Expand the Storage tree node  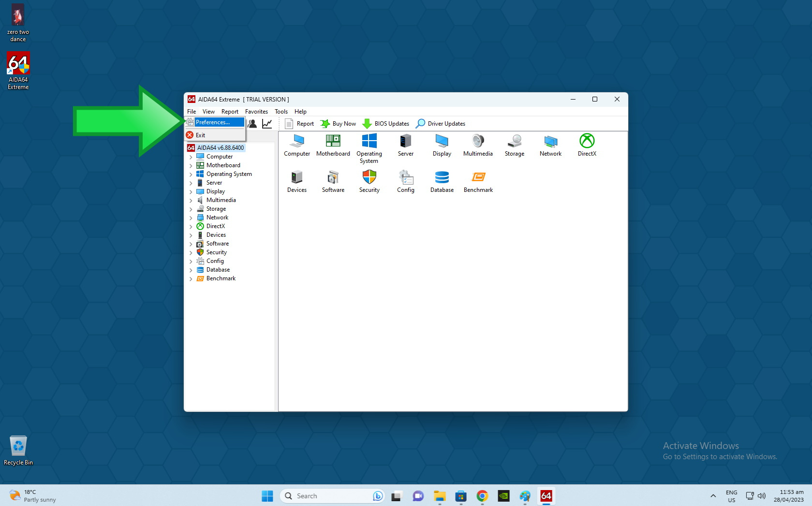click(191, 209)
